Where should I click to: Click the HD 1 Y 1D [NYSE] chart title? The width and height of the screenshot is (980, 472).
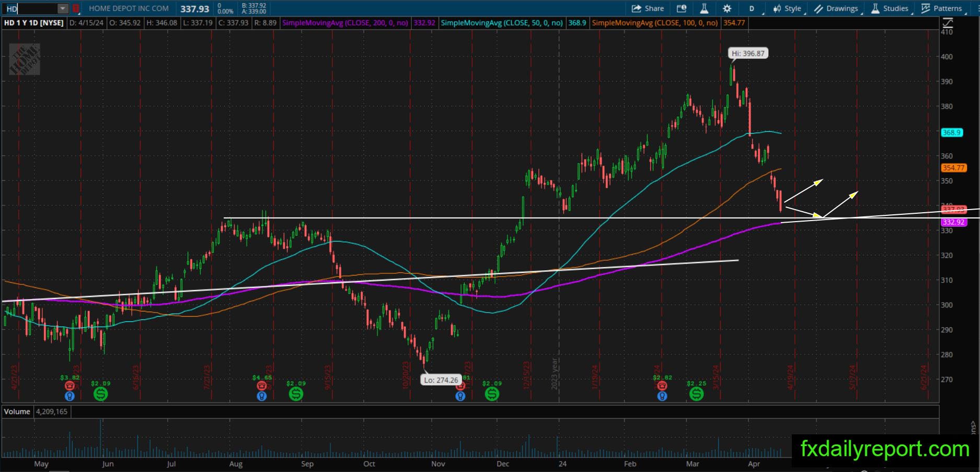click(33, 23)
